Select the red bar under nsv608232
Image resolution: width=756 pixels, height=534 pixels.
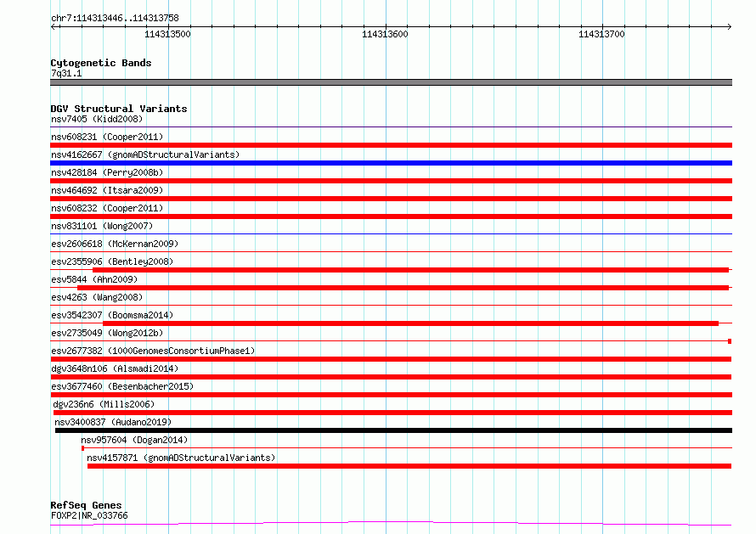point(391,216)
